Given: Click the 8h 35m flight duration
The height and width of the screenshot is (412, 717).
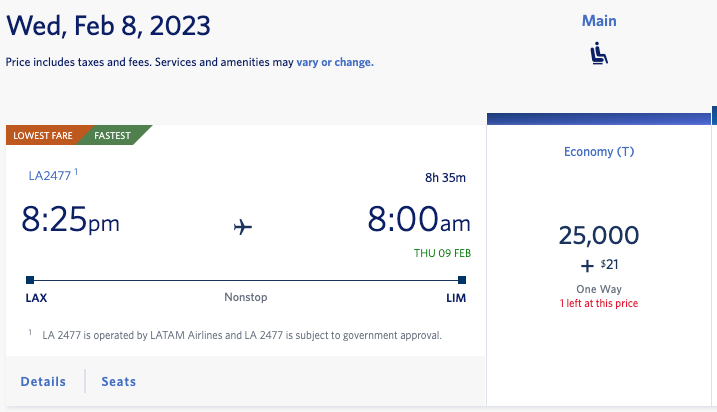Looking at the screenshot, I should coord(445,177).
